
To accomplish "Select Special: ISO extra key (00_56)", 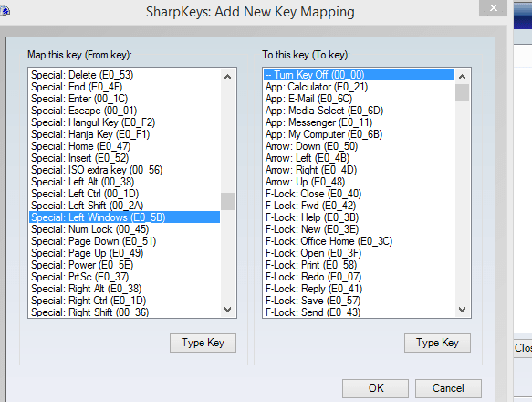I will (124, 170).
